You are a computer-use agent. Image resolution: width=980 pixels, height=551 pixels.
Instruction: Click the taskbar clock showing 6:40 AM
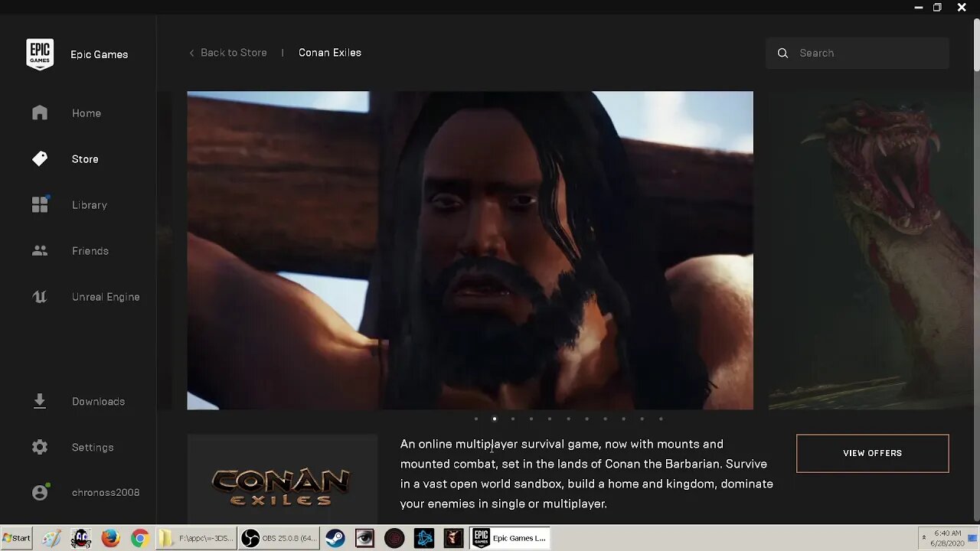coord(947,538)
